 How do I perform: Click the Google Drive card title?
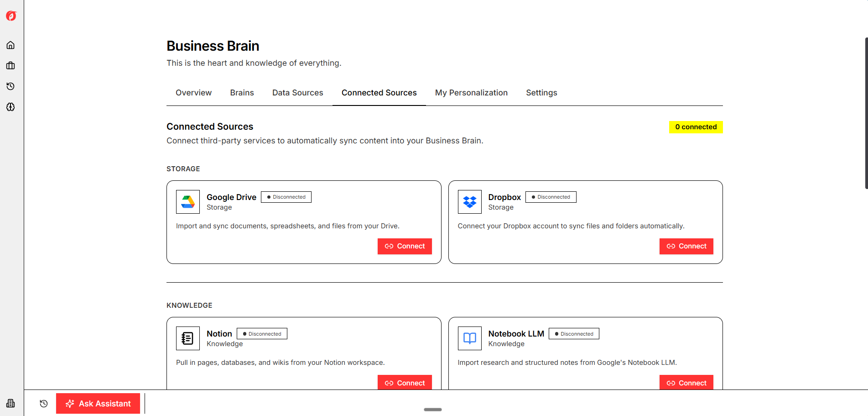pos(231,197)
